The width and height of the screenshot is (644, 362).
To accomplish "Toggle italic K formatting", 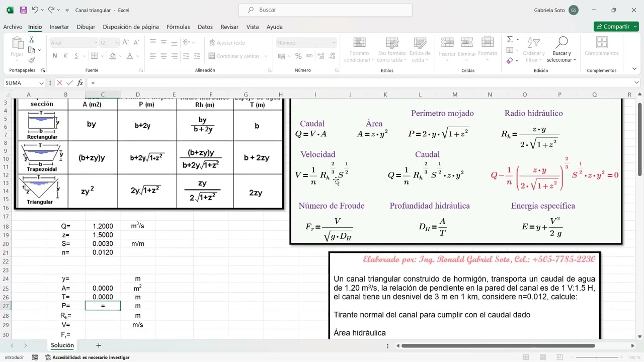I will click(x=65, y=56).
